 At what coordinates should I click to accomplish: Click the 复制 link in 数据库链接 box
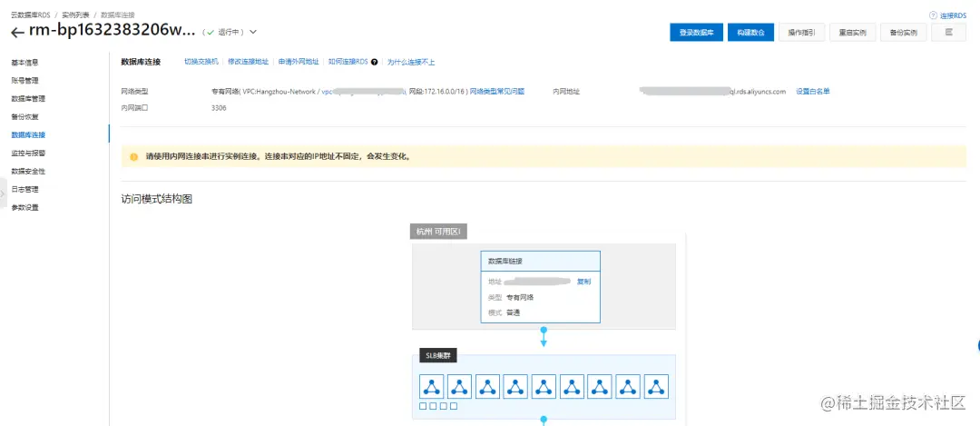coord(583,282)
